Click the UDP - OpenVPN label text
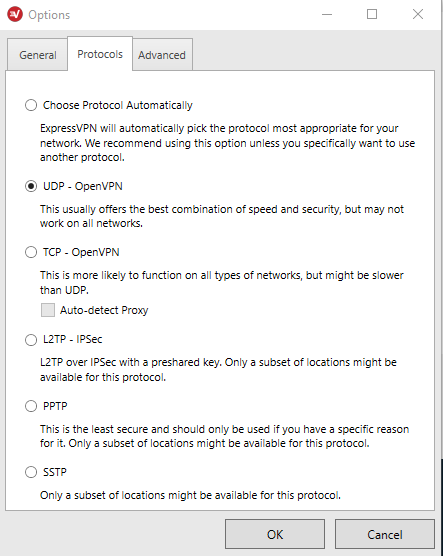443x556 pixels. coord(83,186)
